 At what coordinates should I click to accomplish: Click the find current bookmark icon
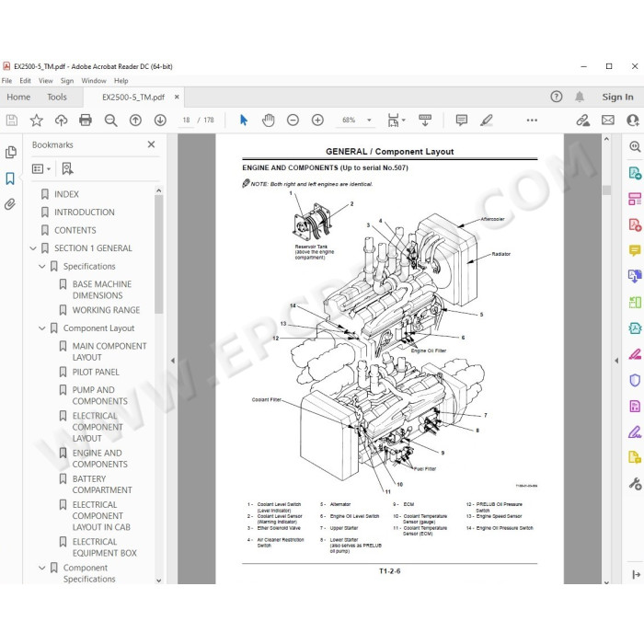click(67, 168)
